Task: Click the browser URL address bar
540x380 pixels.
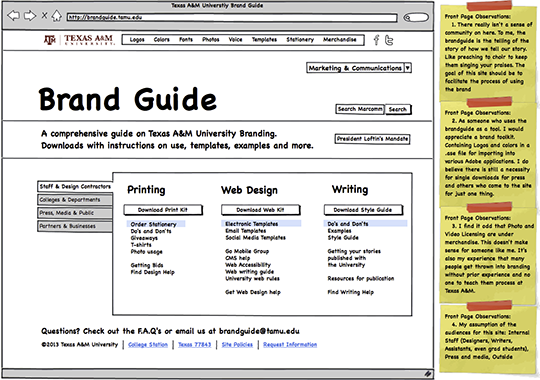Action: pos(232,17)
